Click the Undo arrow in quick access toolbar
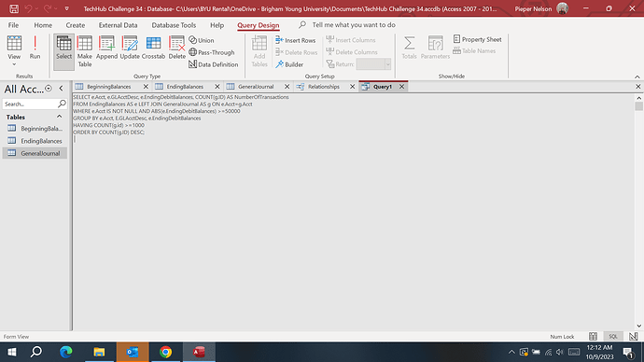 coord(28,8)
